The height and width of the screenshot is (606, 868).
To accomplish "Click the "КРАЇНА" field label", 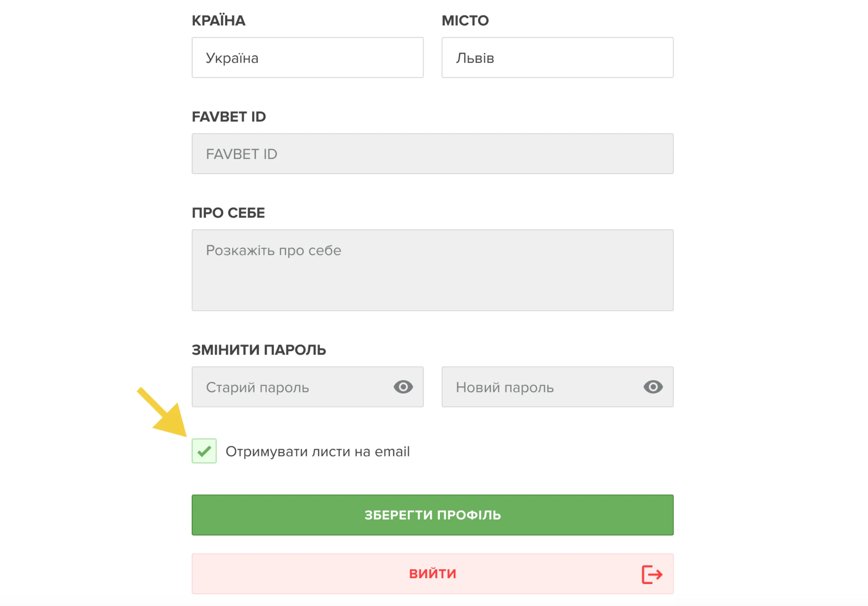I will [219, 21].
